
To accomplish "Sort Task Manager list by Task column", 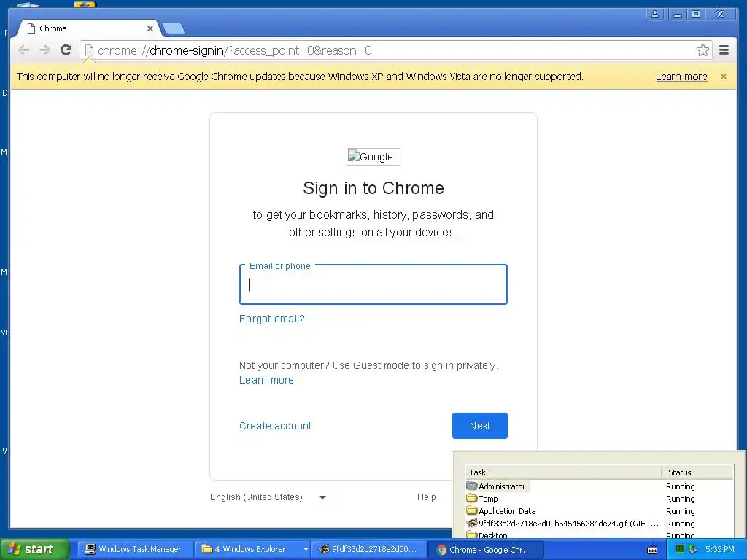I will [x=563, y=472].
